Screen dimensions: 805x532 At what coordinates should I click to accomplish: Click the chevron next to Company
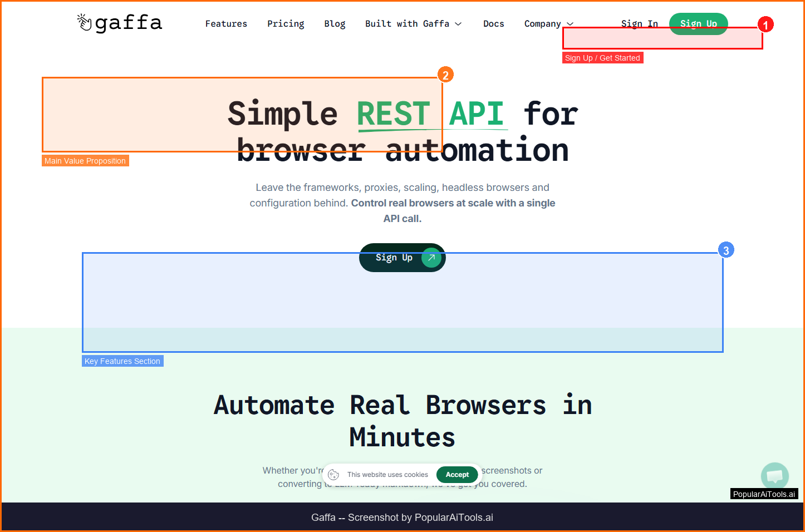pyautogui.click(x=570, y=24)
